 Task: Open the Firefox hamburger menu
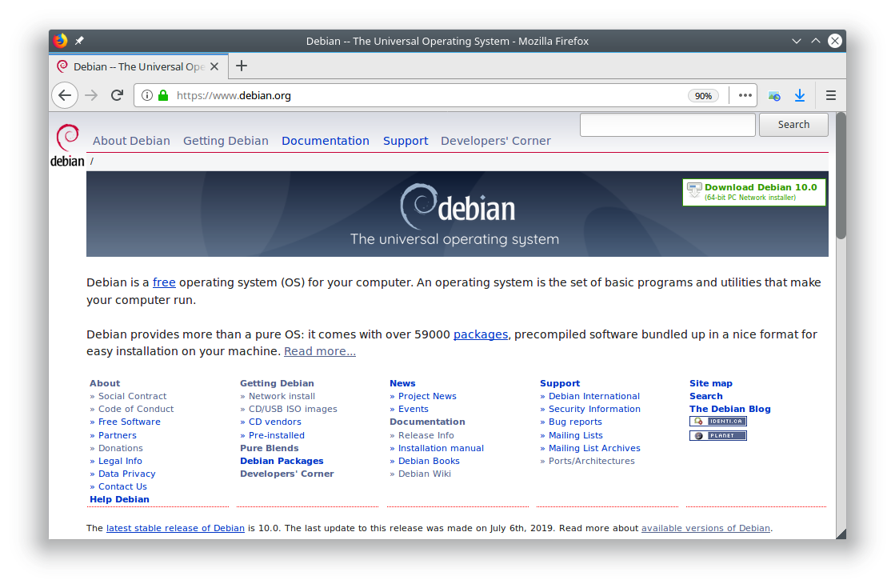[830, 95]
